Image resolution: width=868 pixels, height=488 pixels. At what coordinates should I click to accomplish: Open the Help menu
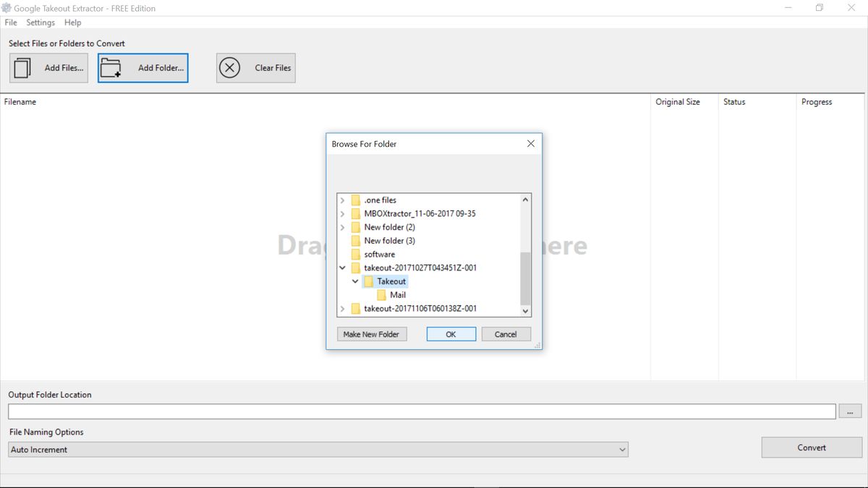coord(72,22)
